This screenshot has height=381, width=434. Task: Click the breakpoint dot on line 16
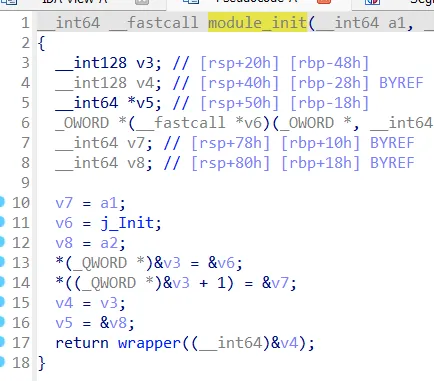pos(2,322)
